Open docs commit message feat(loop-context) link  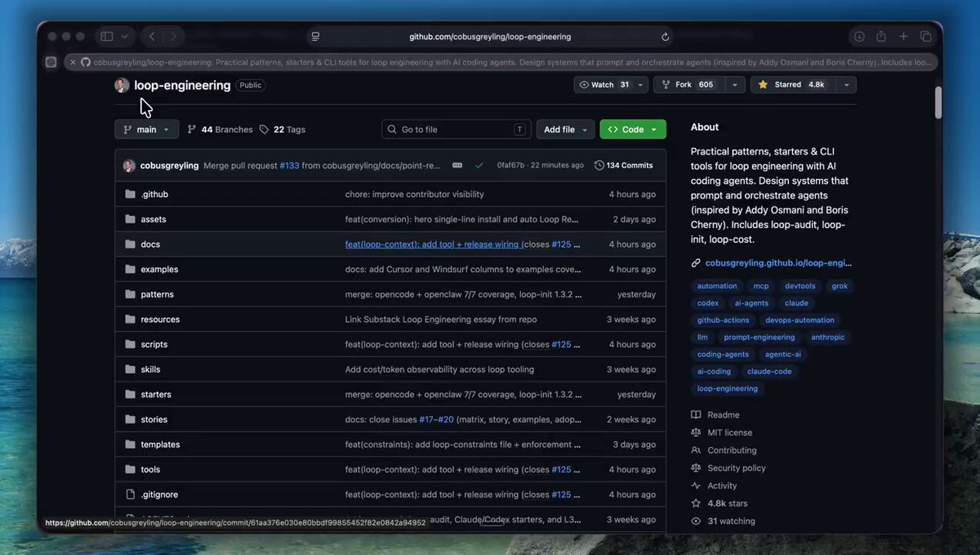point(433,244)
